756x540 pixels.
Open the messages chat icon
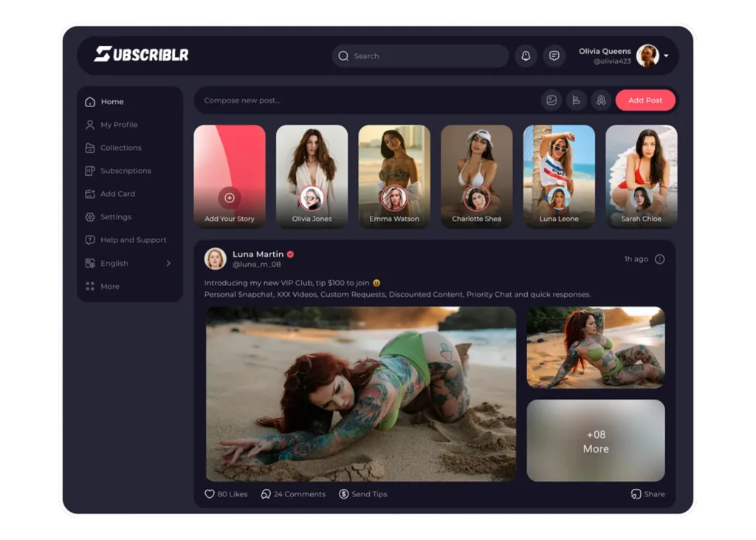pyautogui.click(x=554, y=56)
